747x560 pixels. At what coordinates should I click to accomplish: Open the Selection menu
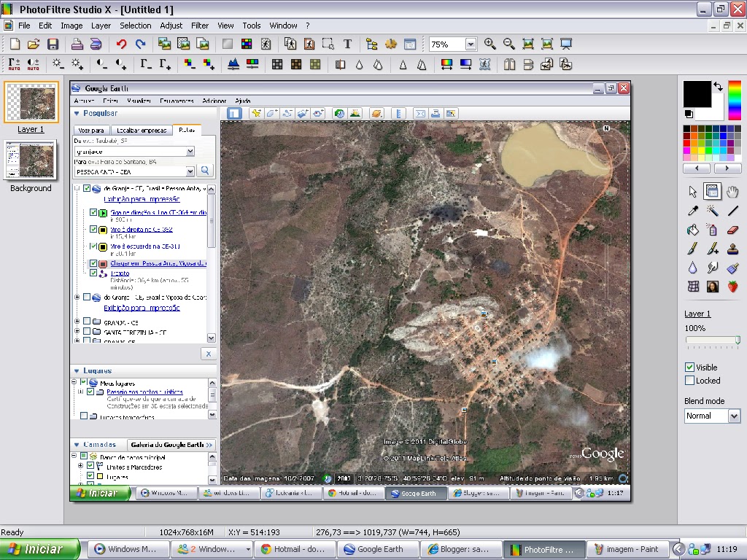(x=135, y=26)
